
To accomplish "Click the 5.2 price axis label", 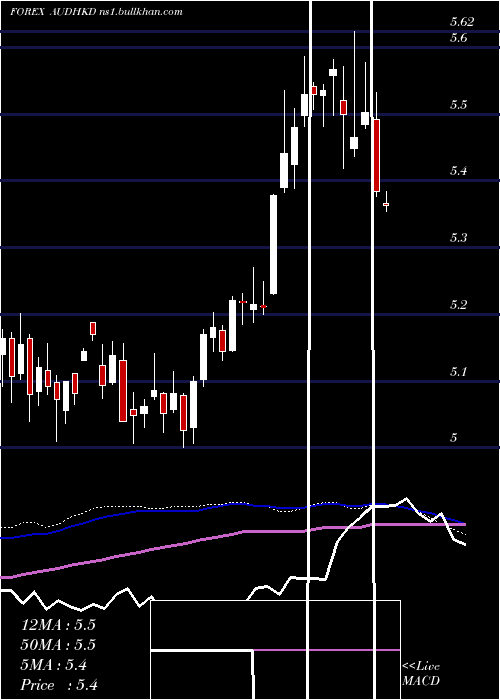I will tap(458, 305).
